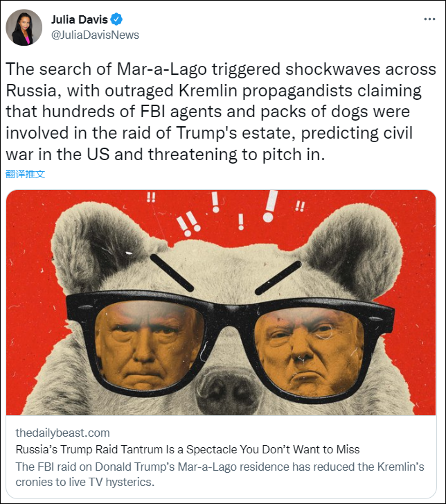Open the three-dot more options menu
Viewport: 446px width, 504px height.
(x=429, y=19)
